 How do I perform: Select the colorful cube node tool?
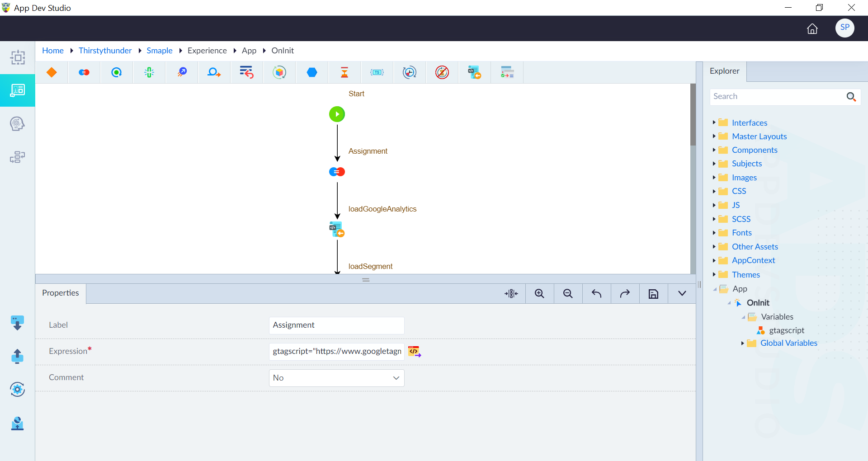tap(279, 72)
